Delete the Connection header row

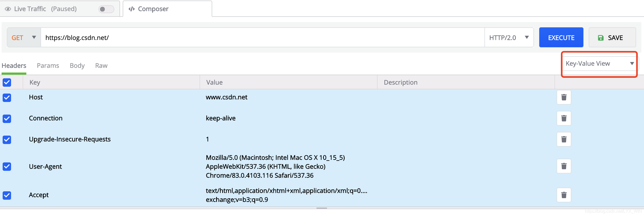coord(564,118)
